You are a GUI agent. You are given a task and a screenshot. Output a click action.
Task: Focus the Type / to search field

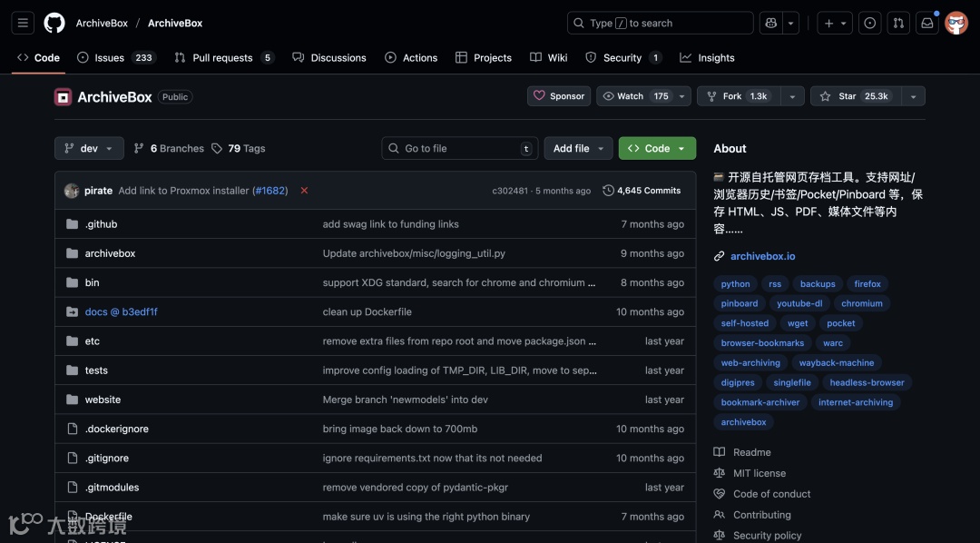tap(660, 23)
